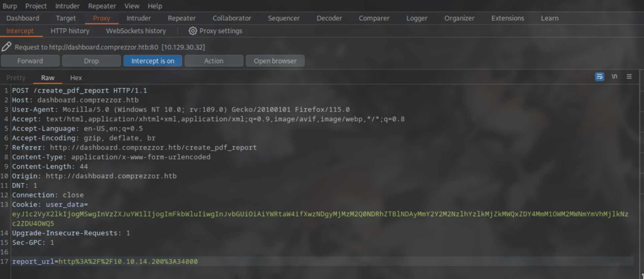Switch to the Target tab
This screenshot has width=644, height=279.
[66, 18]
